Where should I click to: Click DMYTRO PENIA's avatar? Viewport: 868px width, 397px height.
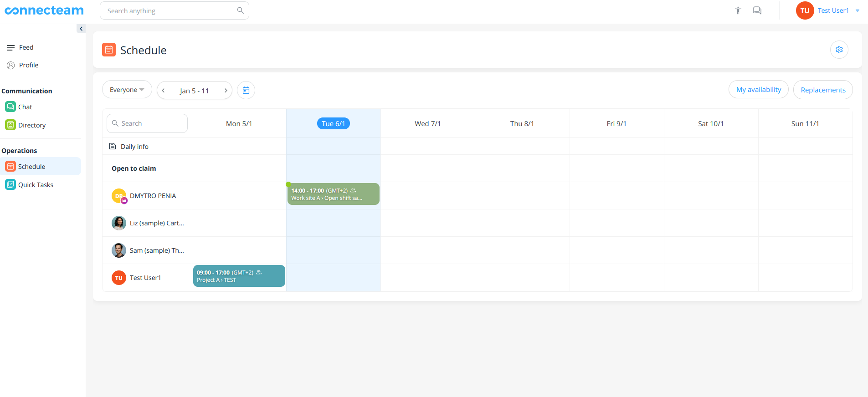[x=119, y=196]
